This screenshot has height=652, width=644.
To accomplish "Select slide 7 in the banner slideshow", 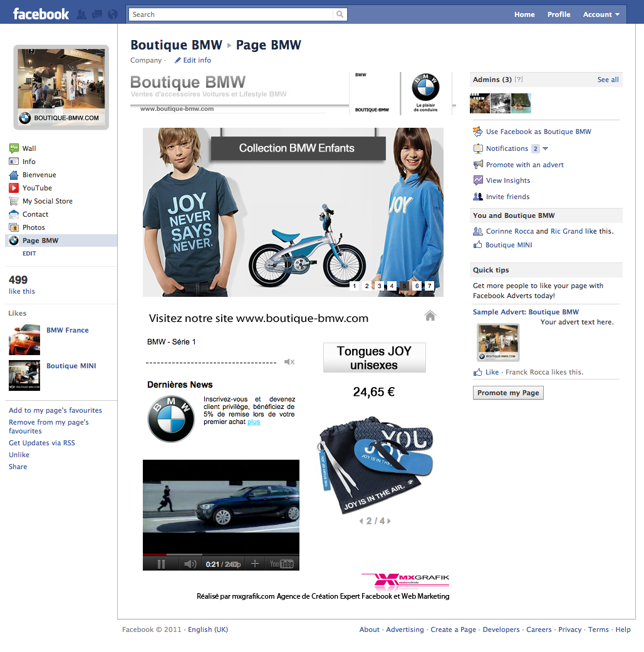I will point(429,286).
